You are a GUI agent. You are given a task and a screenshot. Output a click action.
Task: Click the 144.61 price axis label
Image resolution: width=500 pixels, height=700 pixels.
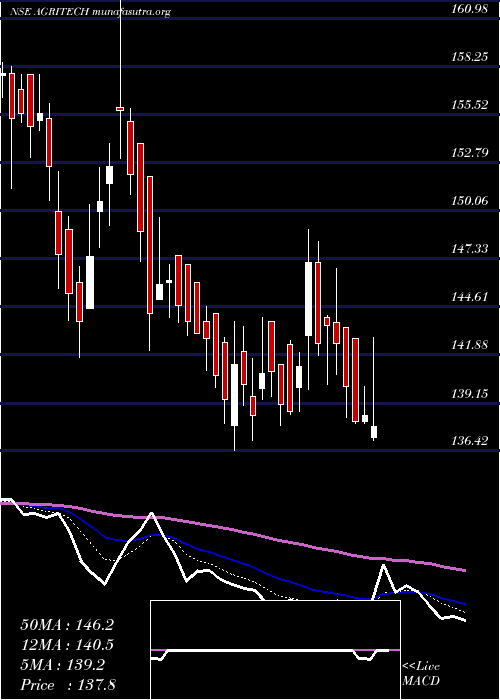click(469, 296)
